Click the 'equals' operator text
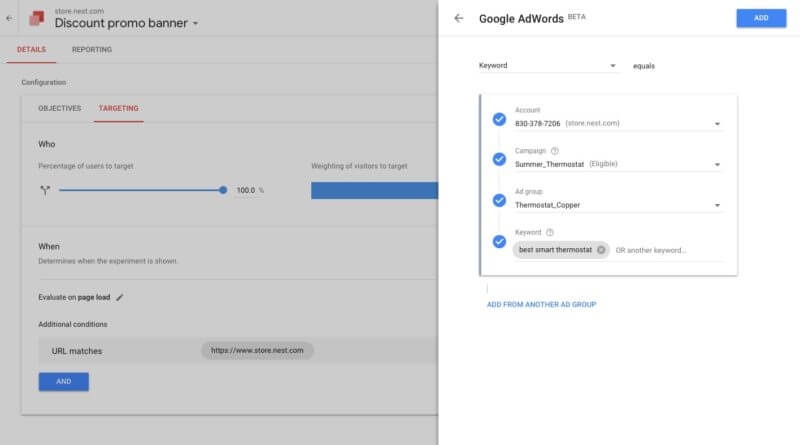The width and height of the screenshot is (800, 445). (x=644, y=66)
